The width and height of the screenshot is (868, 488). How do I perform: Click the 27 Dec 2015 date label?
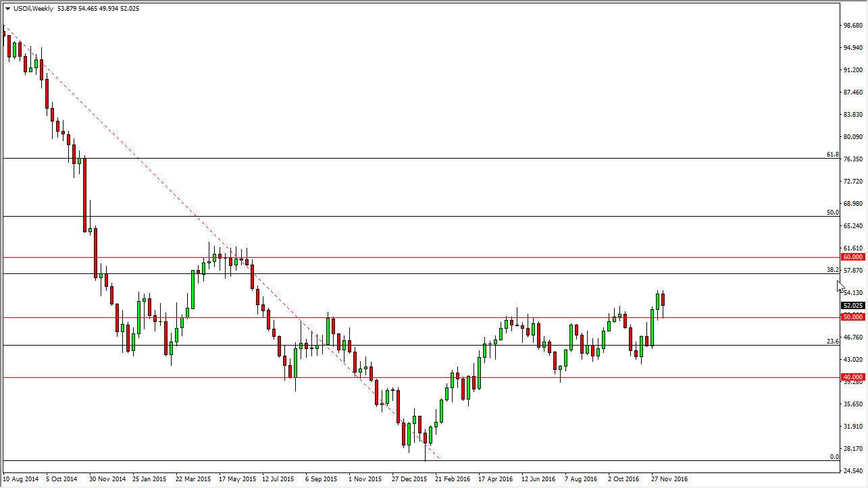(409, 479)
